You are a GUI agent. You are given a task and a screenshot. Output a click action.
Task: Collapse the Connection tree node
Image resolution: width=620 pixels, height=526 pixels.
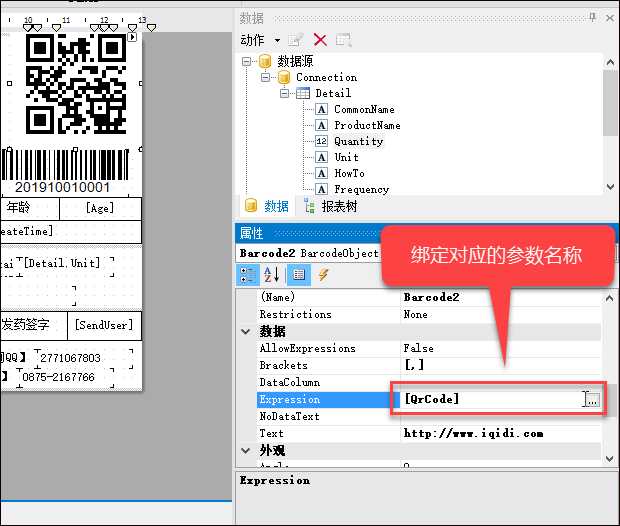click(x=265, y=78)
